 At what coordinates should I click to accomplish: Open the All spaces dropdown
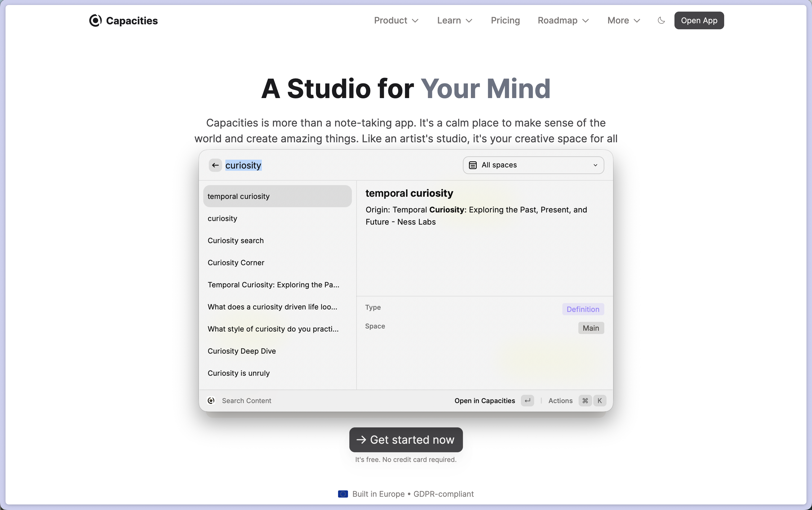[x=533, y=165]
